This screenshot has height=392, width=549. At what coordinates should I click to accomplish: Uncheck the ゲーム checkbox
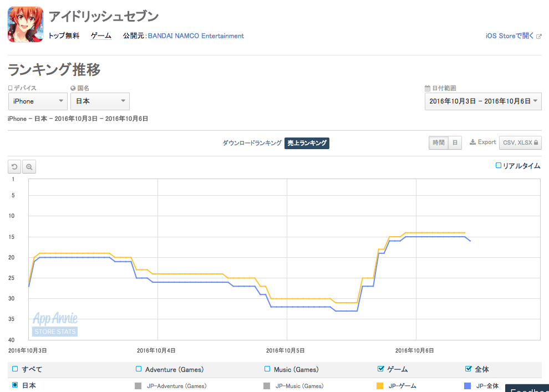[x=380, y=369]
